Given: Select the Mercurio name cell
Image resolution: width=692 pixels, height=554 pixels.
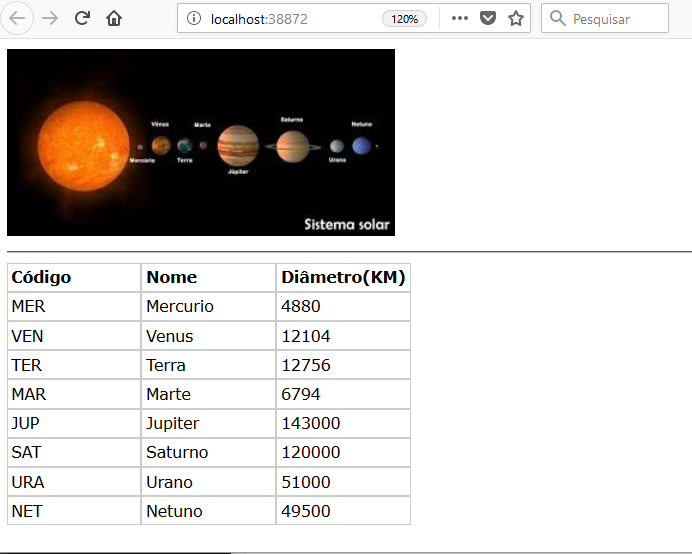Looking at the screenshot, I should (x=208, y=307).
